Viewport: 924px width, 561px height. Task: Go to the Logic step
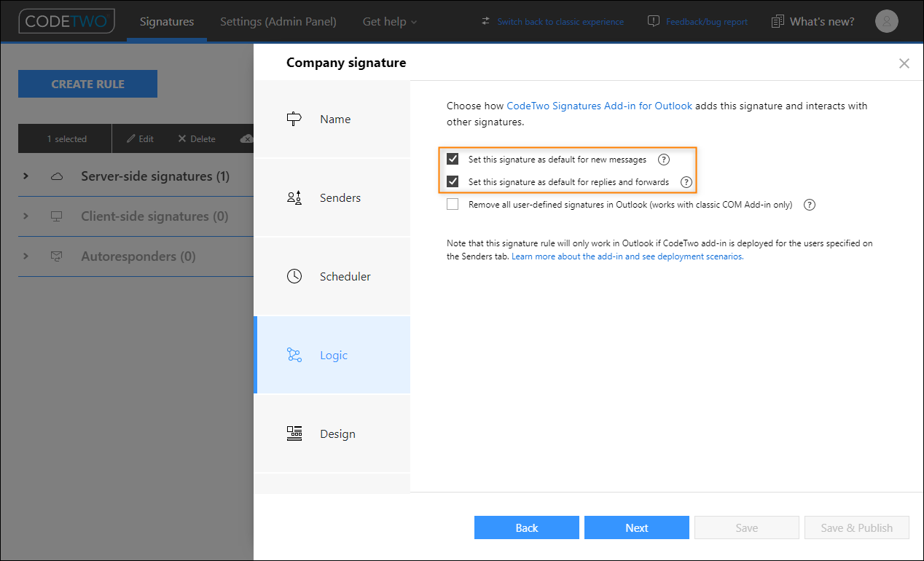(332, 355)
